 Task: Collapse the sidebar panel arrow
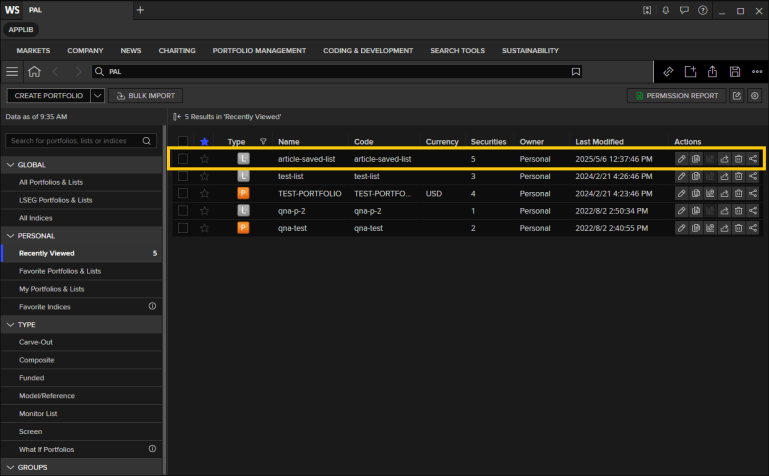[177, 117]
